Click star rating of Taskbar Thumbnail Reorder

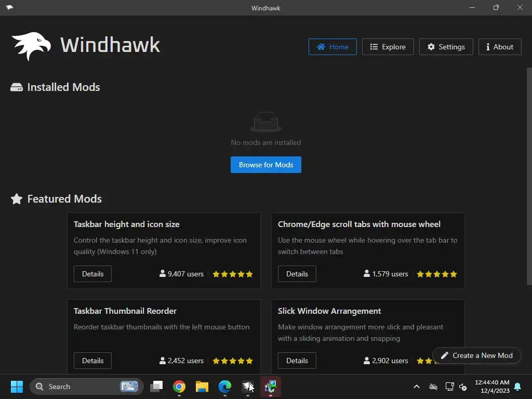pyautogui.click(x=233, y=361)
